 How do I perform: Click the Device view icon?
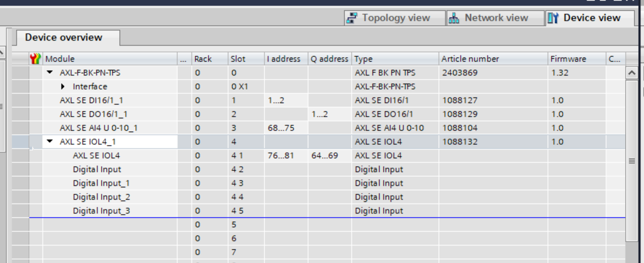tap(553, 18)
